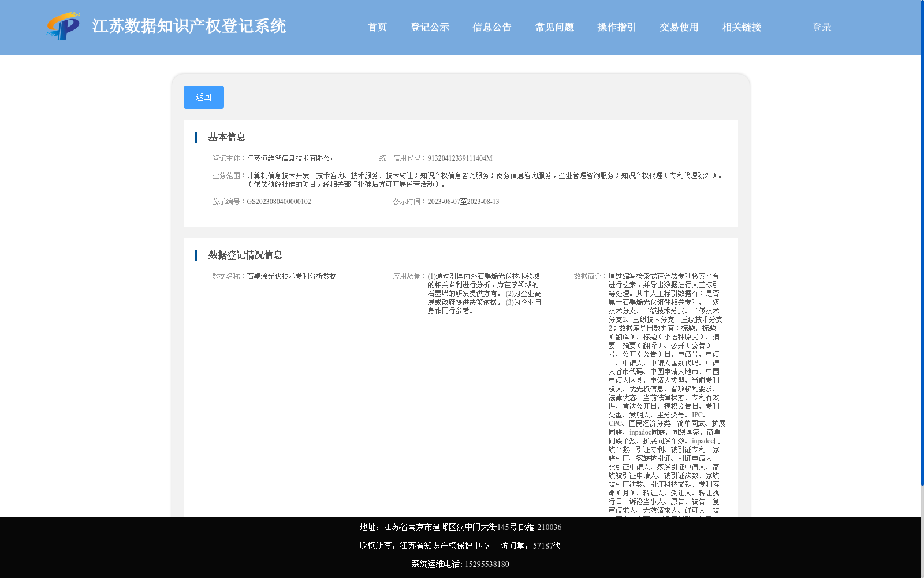
Task: Select data name 石墨烯光伏技术专利分析数据
Action: (292, 276)
